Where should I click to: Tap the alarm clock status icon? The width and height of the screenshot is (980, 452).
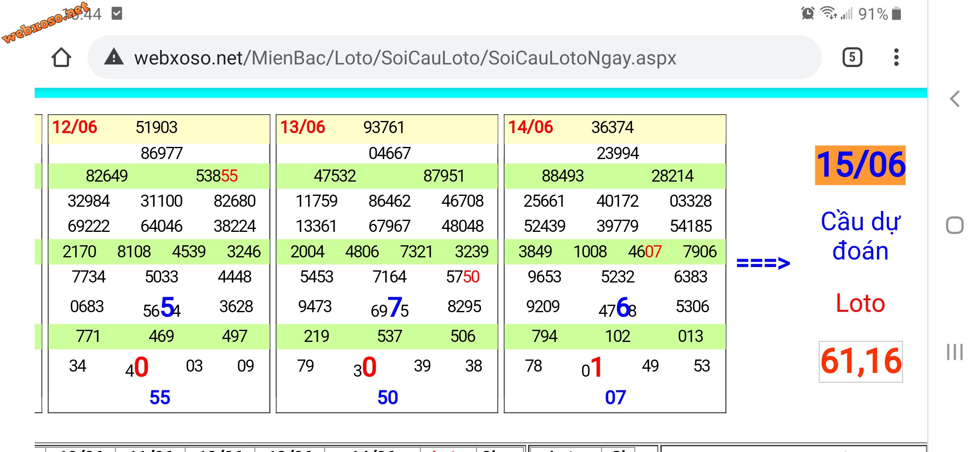click(807, 13)
